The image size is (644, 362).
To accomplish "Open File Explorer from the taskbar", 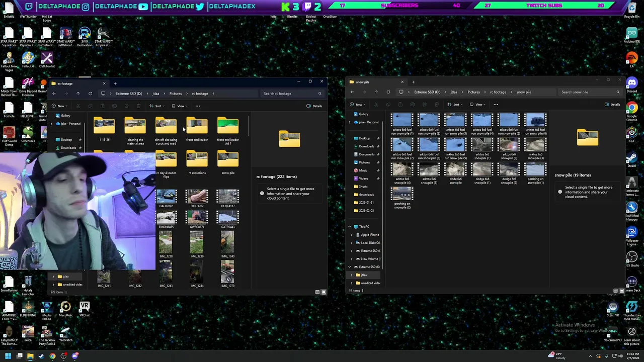I will (30, 356).
